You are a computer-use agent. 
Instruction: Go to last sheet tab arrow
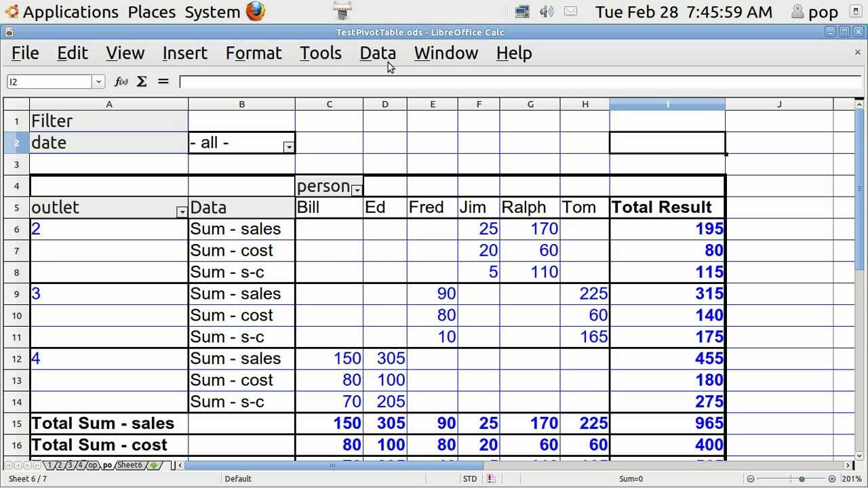pyautogui.click(x=37, y=466)
